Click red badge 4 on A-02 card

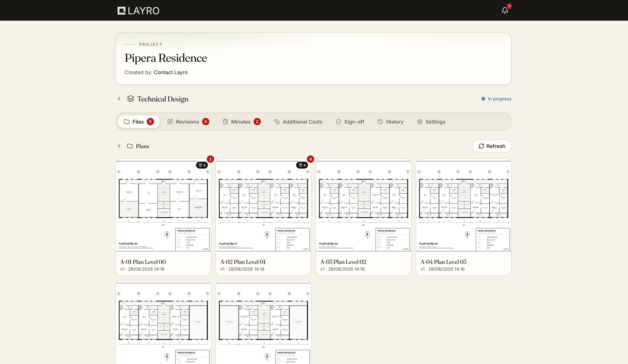310,159
